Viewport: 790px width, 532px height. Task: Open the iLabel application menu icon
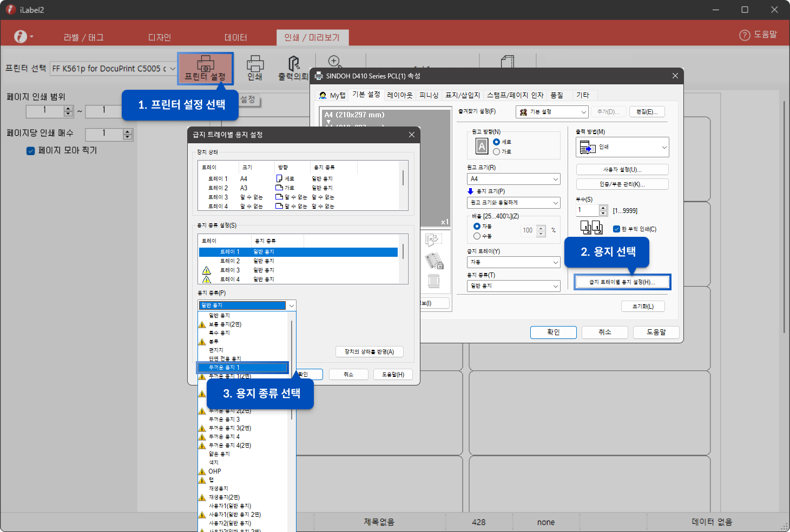pos(21,37)
